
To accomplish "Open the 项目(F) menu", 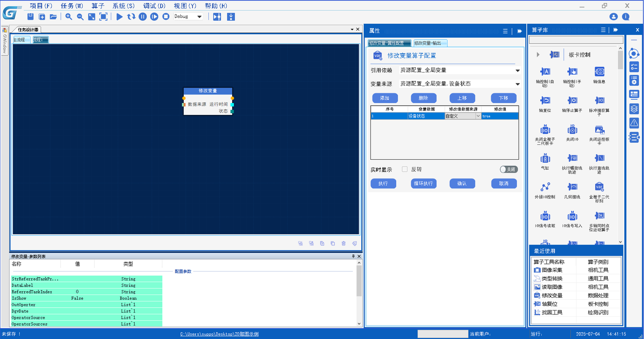I will (41, 6).
